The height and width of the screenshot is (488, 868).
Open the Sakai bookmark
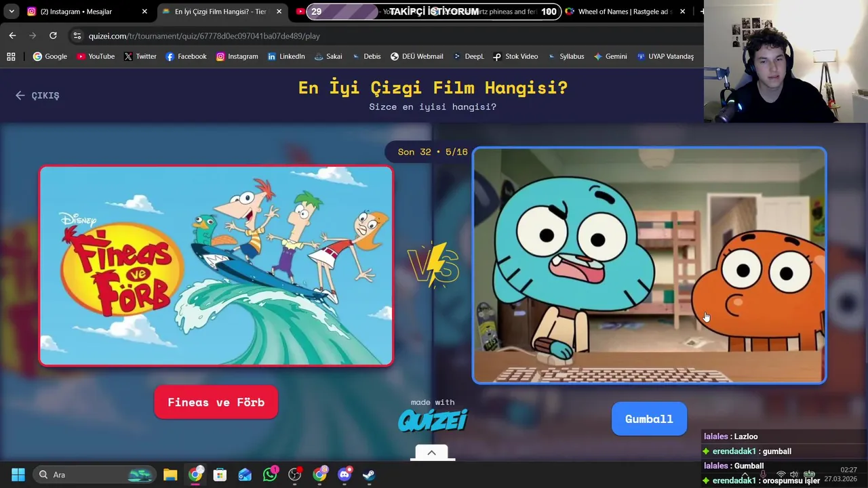pos(328,56)
